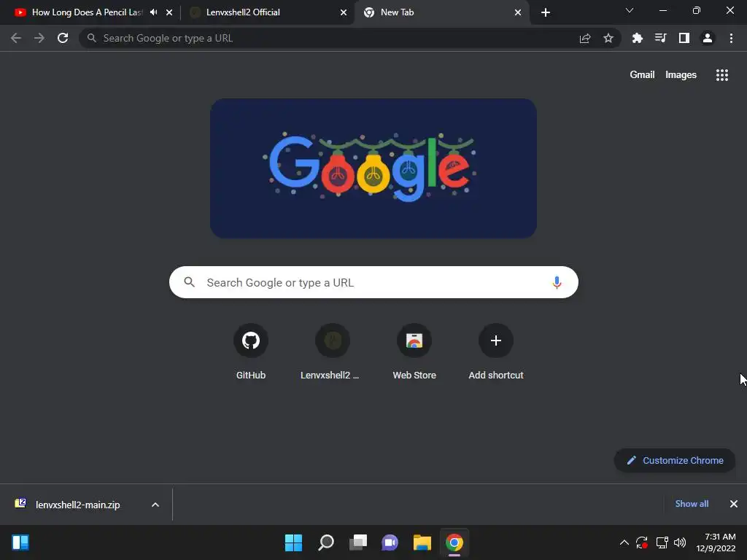The height and width of the screenshot is (560, 747).
Task: Close the New Tab tab
Action: pyautogui.click(x=518, y=12)
